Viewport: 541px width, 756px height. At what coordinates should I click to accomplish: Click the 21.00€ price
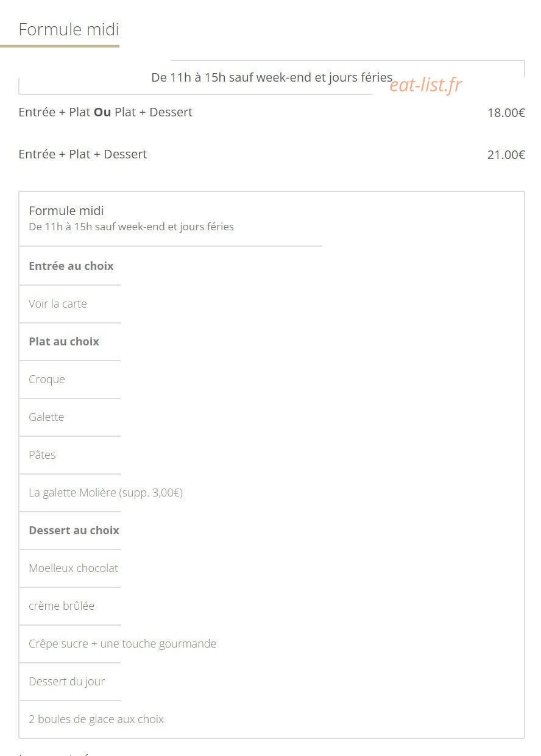506,155
